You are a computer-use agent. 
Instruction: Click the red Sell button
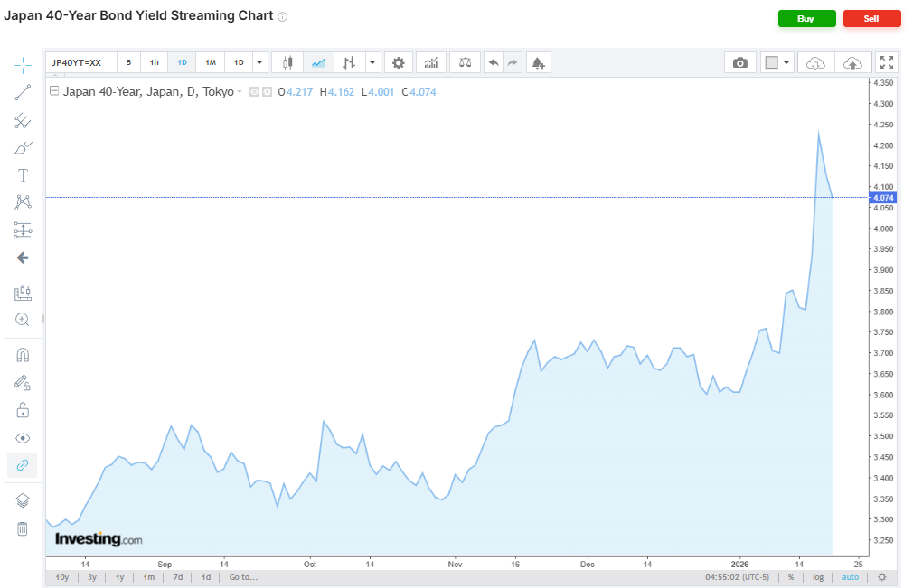click(x=871, y=18)
